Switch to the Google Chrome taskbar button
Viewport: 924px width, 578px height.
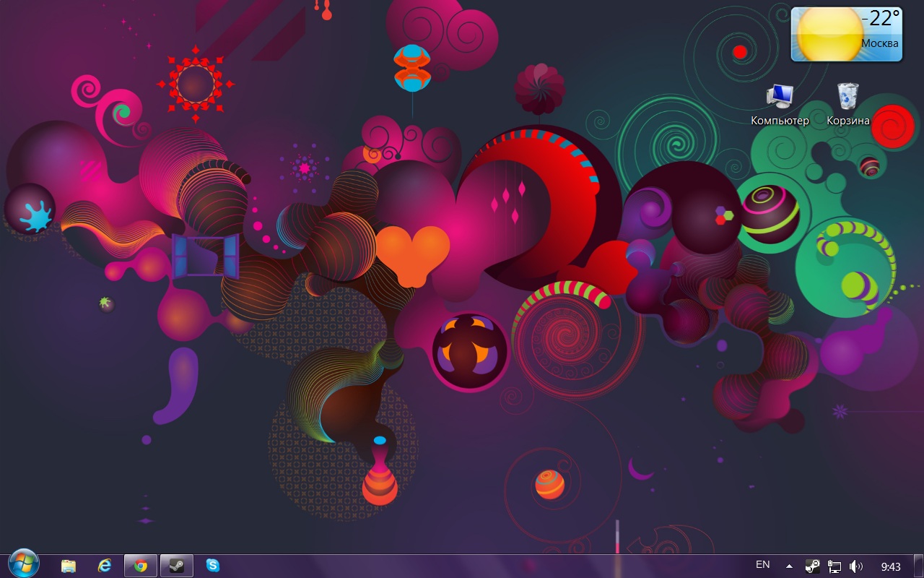point(141,566)
